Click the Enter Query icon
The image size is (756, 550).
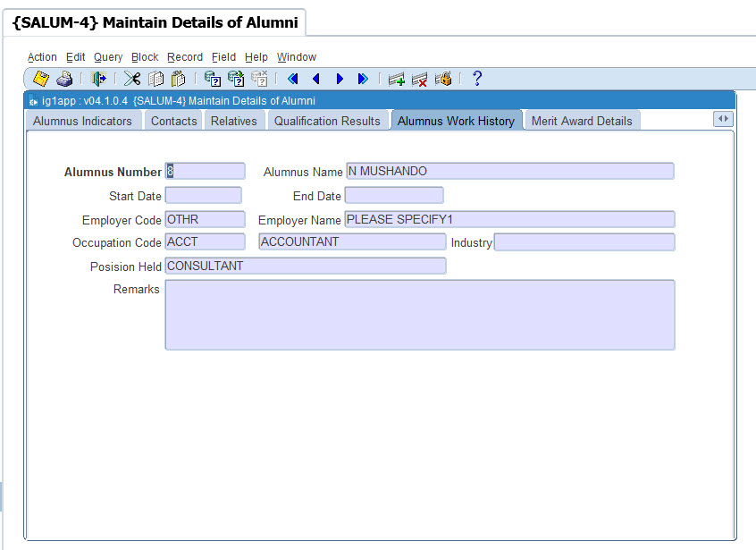coord(212,79)
